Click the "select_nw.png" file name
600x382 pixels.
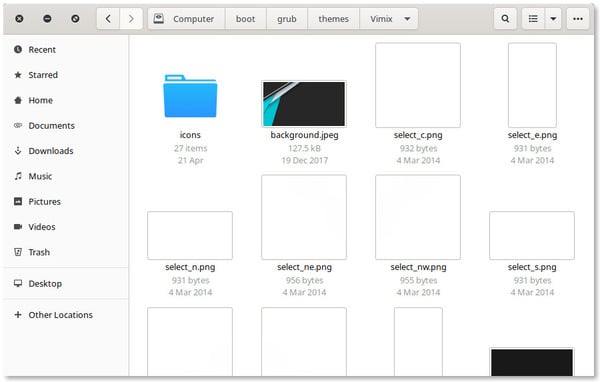pos(418,267)
